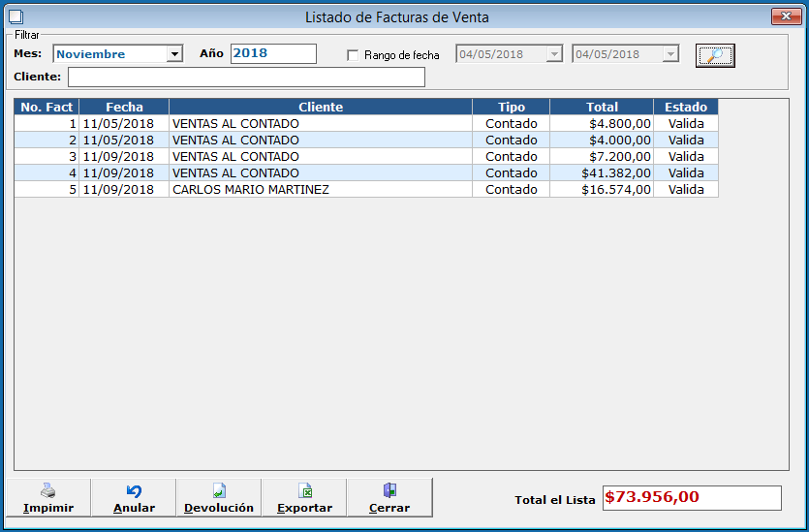Close the window with the red X
This screenshot has width=809, height=532.
pyautogui.click(x=782, y=16)
